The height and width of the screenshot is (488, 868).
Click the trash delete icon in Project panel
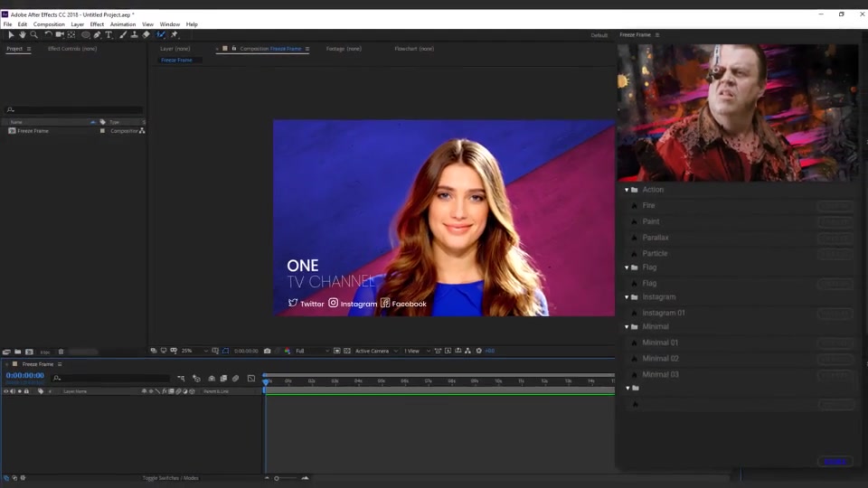[x=61, y=352]
